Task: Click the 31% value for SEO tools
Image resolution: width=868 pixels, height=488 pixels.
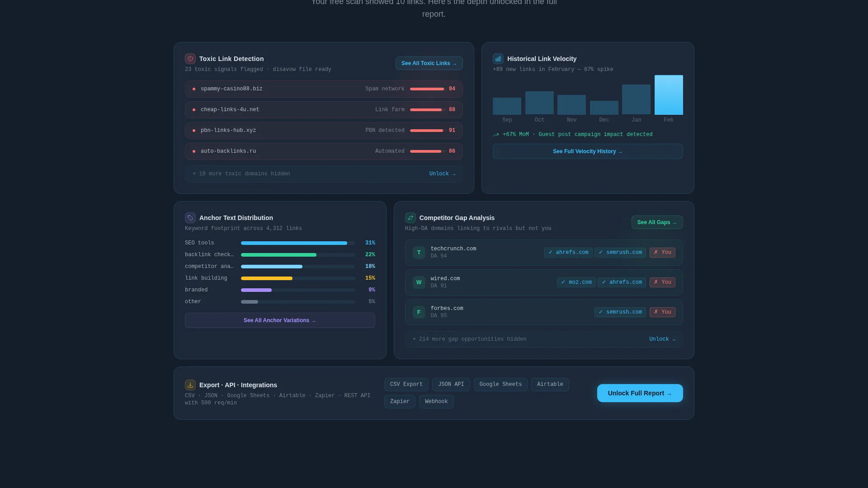Action: pos(370,243)
